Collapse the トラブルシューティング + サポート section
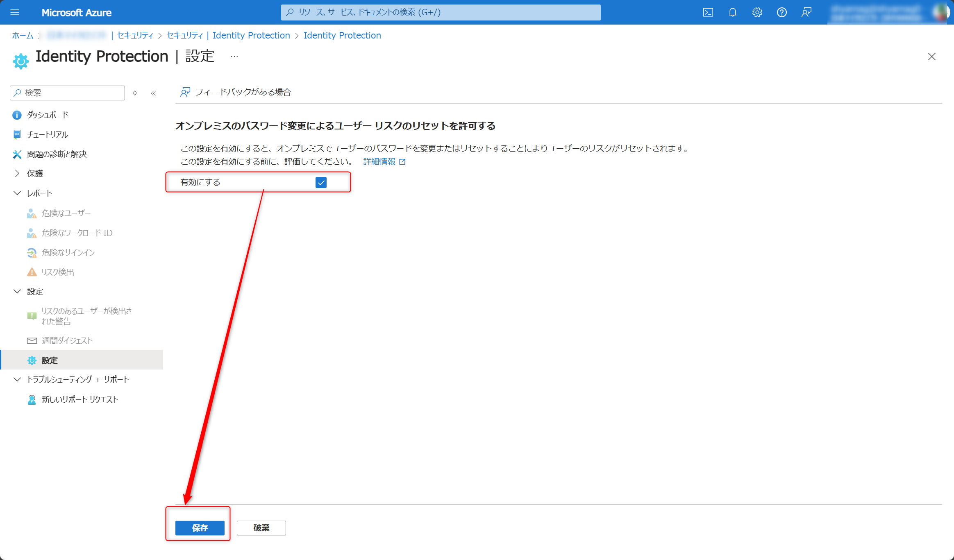 (17, 379)
